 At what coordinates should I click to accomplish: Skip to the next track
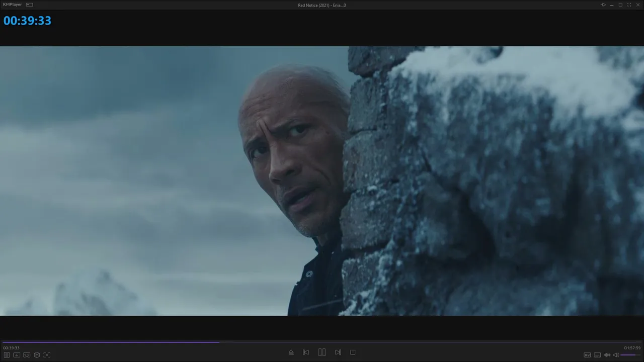[338, 352]
